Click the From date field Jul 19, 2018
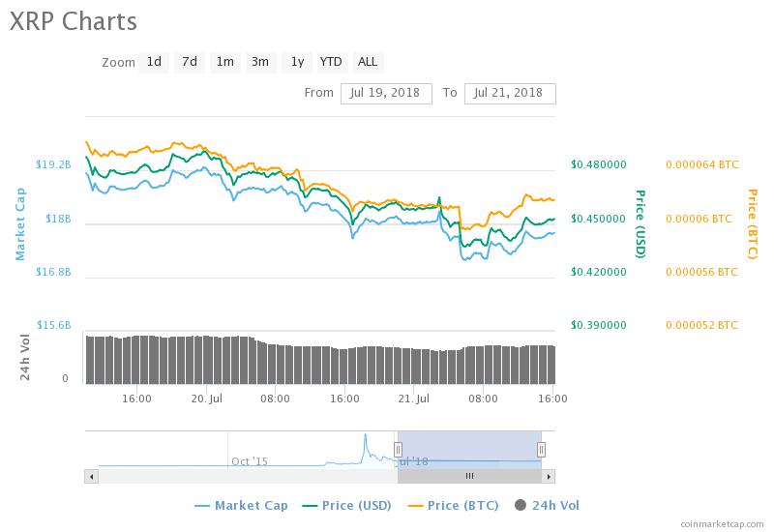The height and width of the screenshot is (532, 774). click(x=386, y=93)
